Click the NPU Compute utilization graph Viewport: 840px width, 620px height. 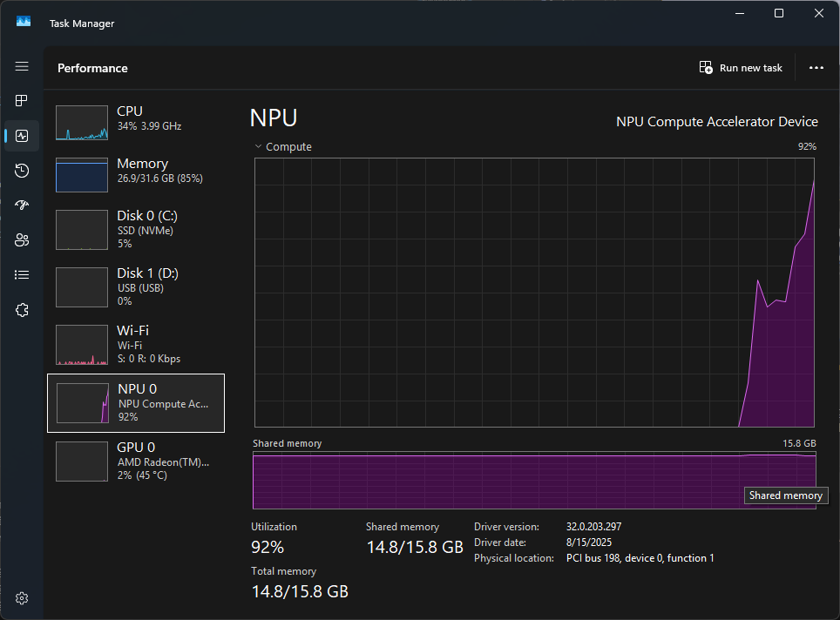[x=535, y=292]
